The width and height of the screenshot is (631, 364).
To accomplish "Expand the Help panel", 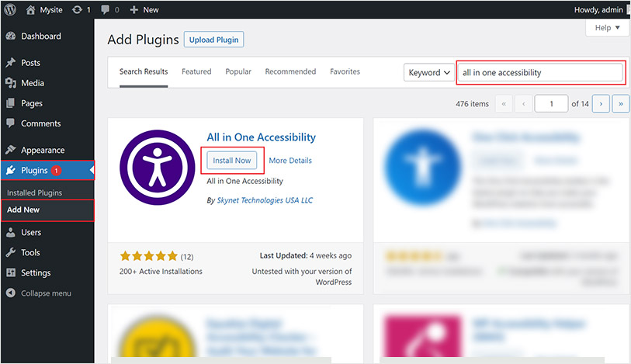I will 607,27.
